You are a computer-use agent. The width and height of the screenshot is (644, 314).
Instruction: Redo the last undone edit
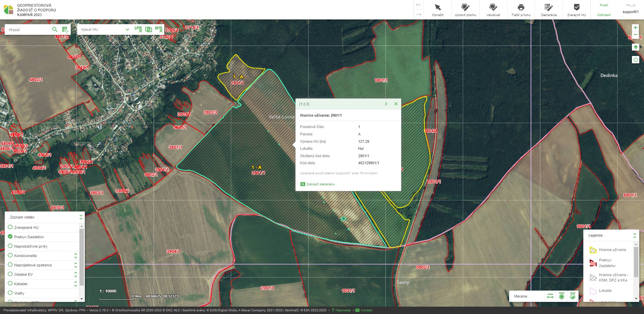pos(419,14)
